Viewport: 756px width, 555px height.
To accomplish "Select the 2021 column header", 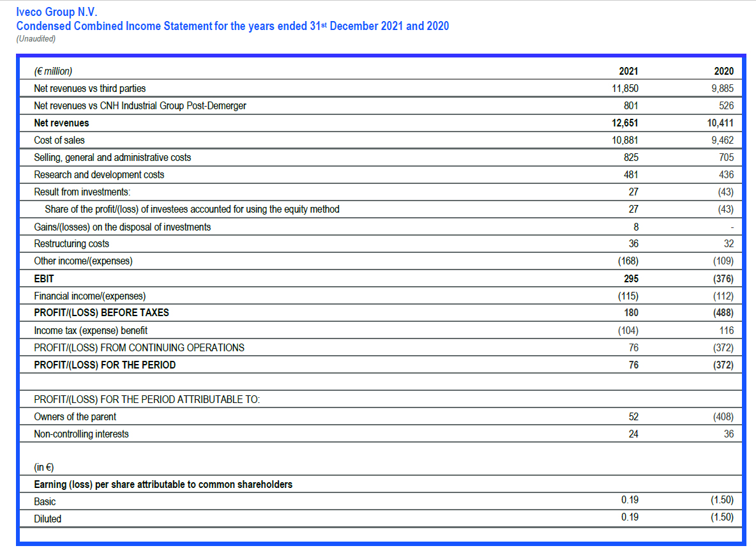I will [628, 72].
